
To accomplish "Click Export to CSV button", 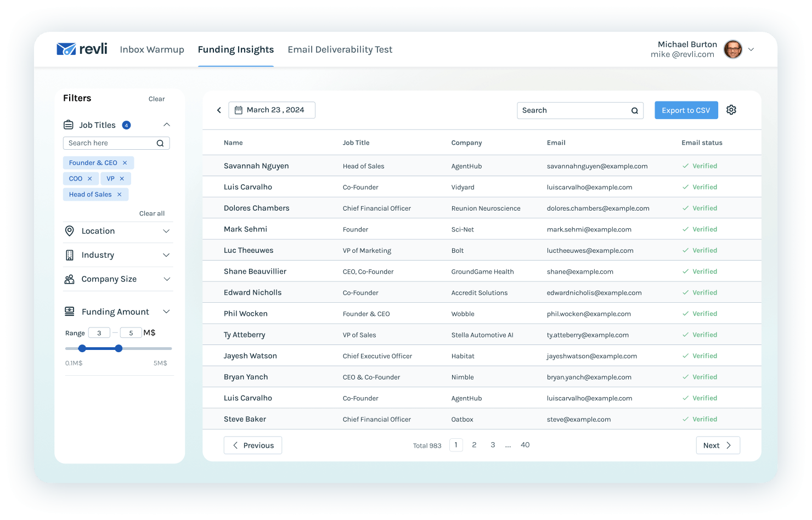I will 686,110.
